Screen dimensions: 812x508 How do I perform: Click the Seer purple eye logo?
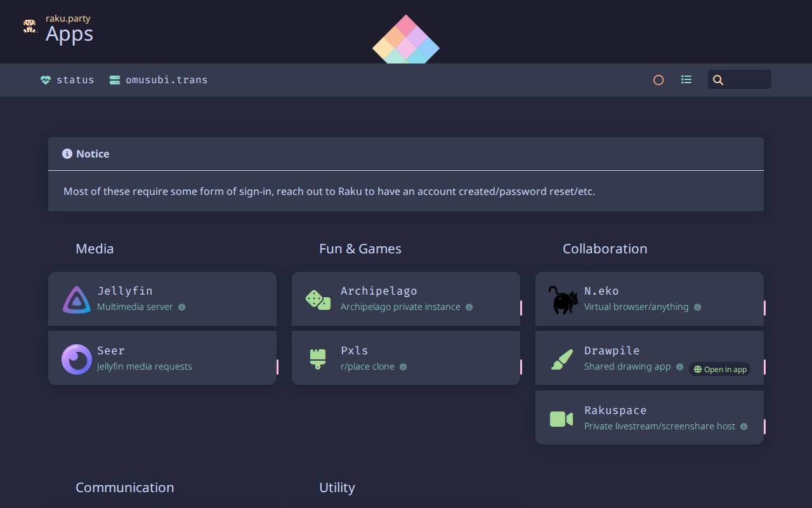(x=77, y=359)
